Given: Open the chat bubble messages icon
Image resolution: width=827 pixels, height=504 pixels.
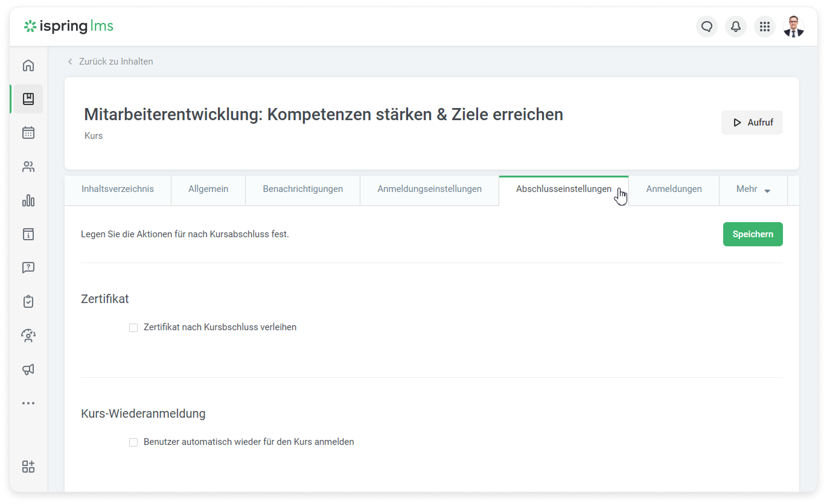Looking at the screenshot, I should [x=706, y=27].
